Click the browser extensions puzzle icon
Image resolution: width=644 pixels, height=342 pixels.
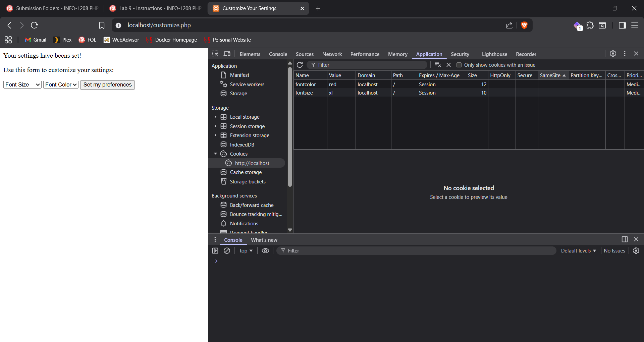click(x=590, y=25)
